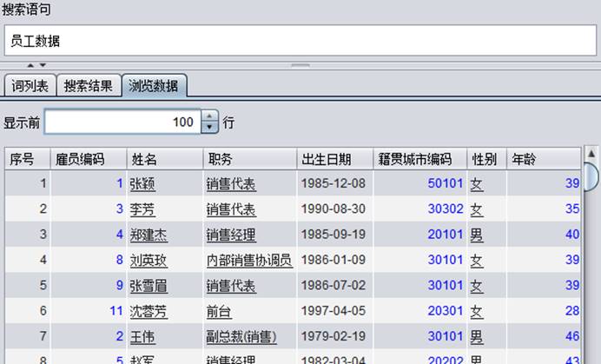Open the 内部销售协调员 job title link
601x364 pixels.
(248, 260)
